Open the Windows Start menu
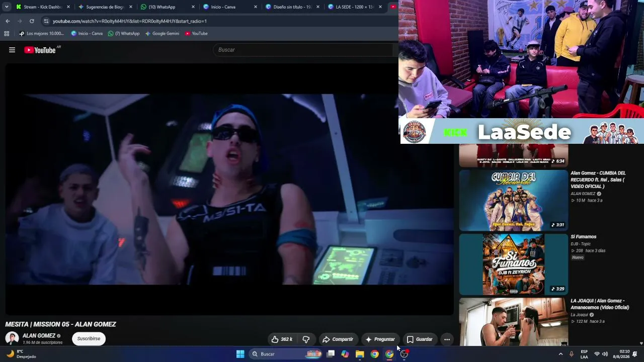644x362 pixels. [240, 354]
